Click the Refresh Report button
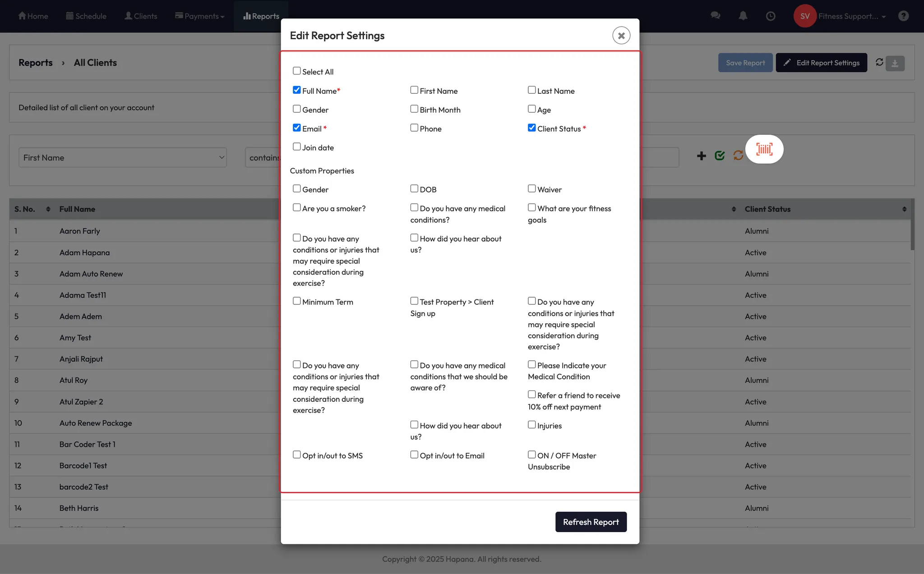The image size is (924, 574). tap(591, 522)
